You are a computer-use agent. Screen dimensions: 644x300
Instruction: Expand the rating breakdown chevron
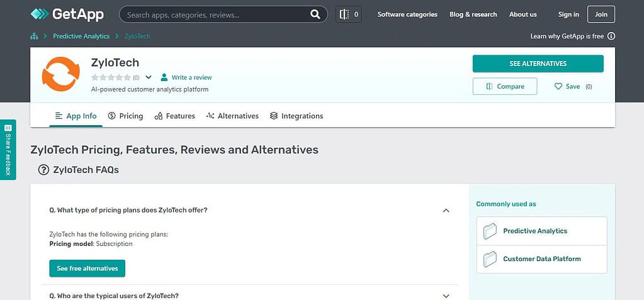[149, 77]
